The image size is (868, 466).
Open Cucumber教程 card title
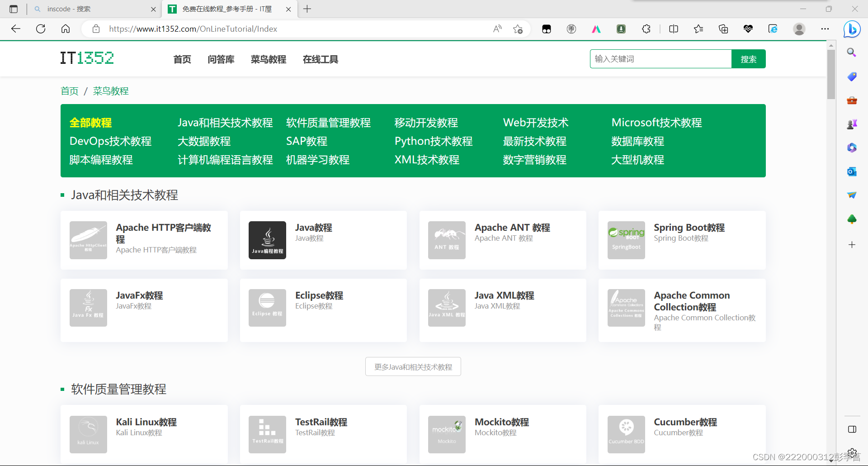pyautogui.click(x=685, y=422)
